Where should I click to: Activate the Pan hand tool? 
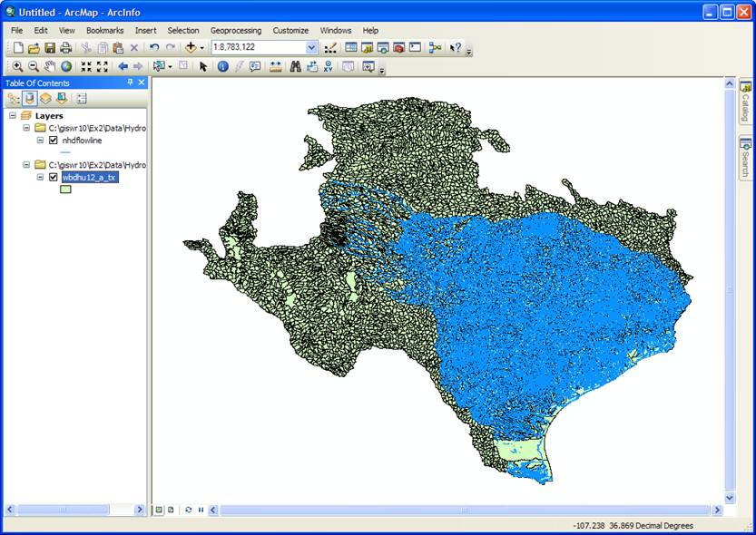tap(51, 66)
